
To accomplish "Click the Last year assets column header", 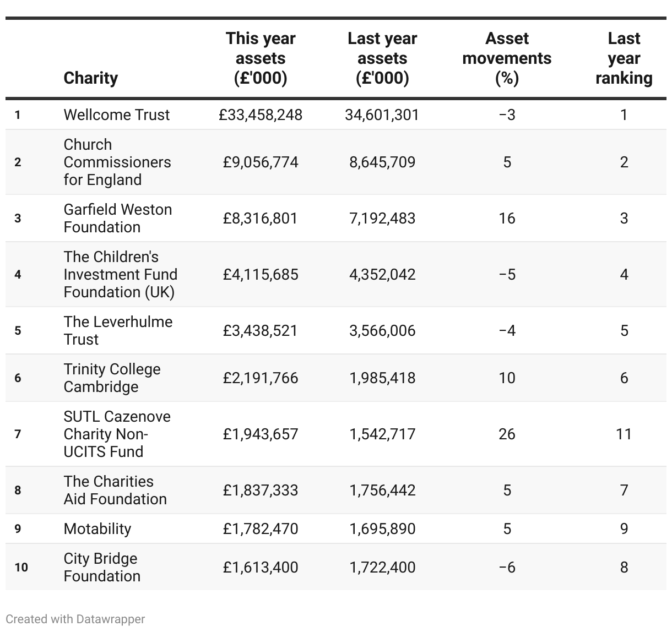I will tap(382, 58).
